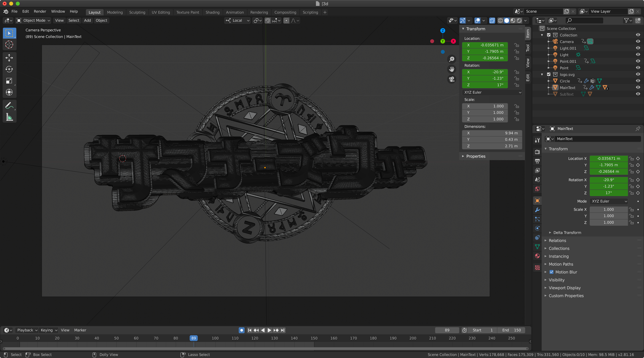This screenshot has width=644, height=358.
Task: Open the Keying popover in timeline
Action: tap(49, 330)
